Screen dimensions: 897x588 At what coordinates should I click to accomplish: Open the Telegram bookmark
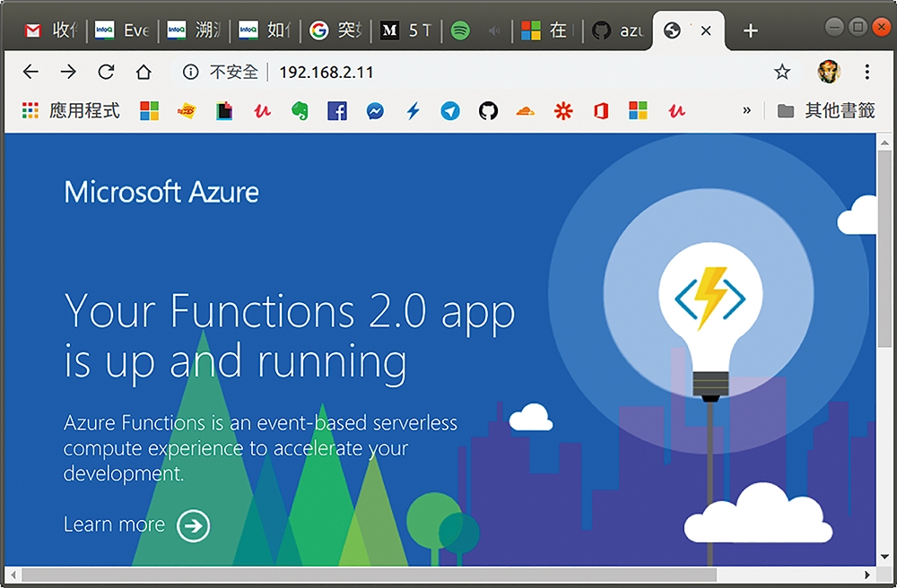tap(450, 111)
